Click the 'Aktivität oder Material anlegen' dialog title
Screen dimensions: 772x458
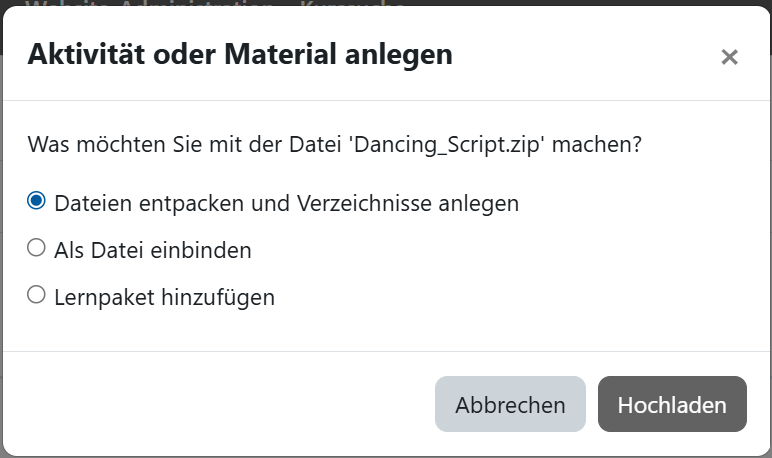click(240, 54)
